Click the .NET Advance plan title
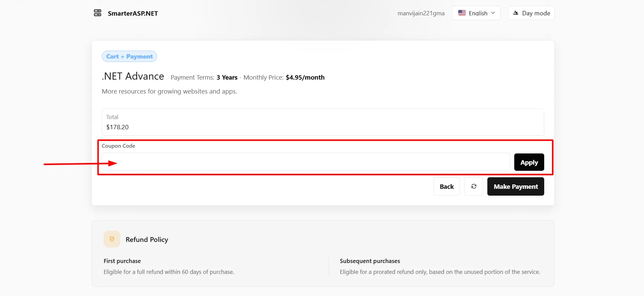Viewport: 644px width, 296px height. coord(133,76)
